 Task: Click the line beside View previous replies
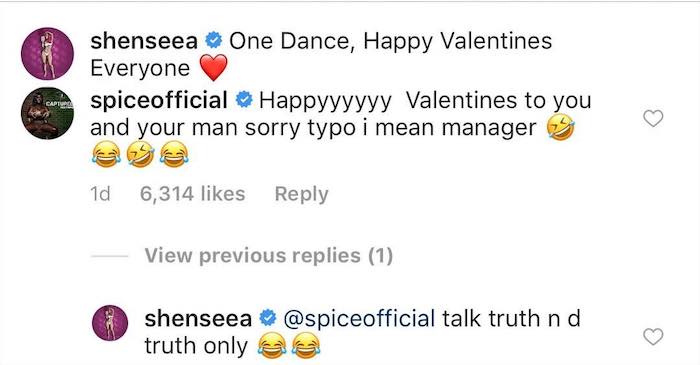109,256
